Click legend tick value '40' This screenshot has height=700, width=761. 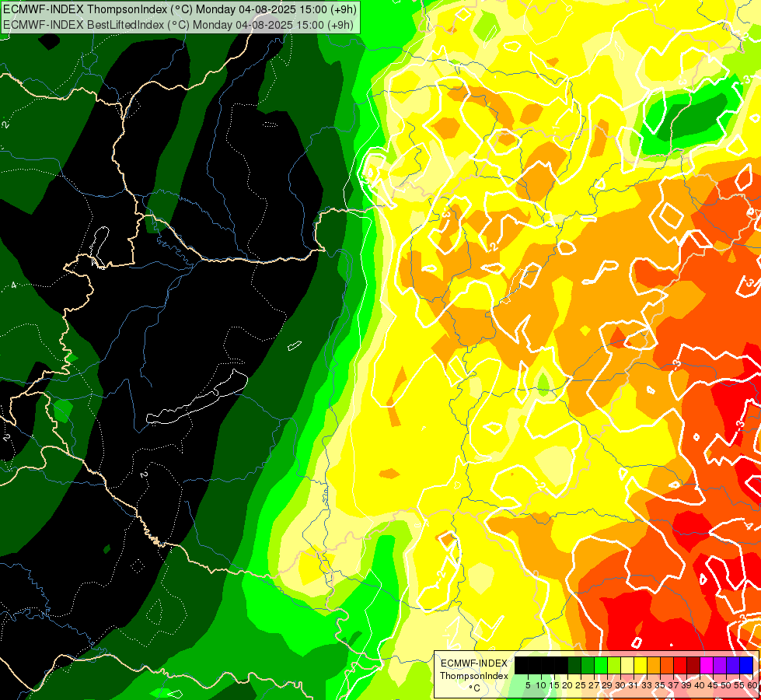[700, 685]
